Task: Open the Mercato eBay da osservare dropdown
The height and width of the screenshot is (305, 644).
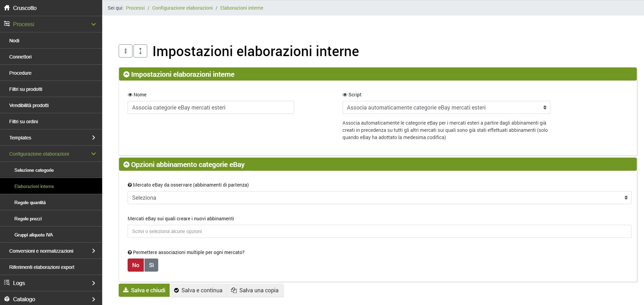Action: pos(379,198)
